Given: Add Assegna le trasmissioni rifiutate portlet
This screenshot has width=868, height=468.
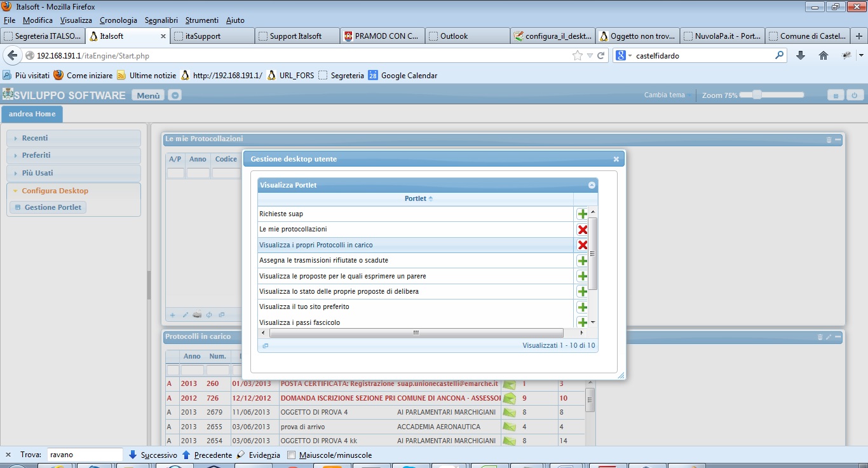Looking at the screenshot, I should click(582, 261).
